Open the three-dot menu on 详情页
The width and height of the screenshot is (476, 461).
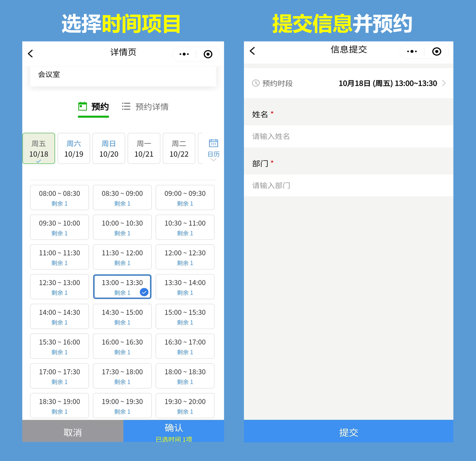184,54
